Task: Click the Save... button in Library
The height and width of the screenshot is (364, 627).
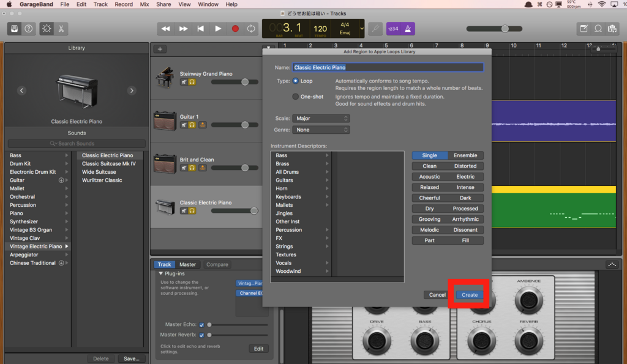Action: pyautogui.click(x=132, y=359)
